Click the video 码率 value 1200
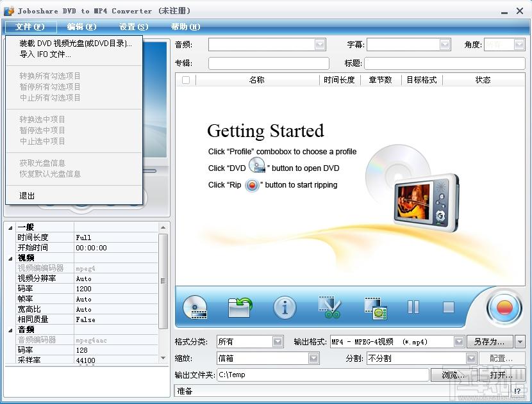 (116, 289)
